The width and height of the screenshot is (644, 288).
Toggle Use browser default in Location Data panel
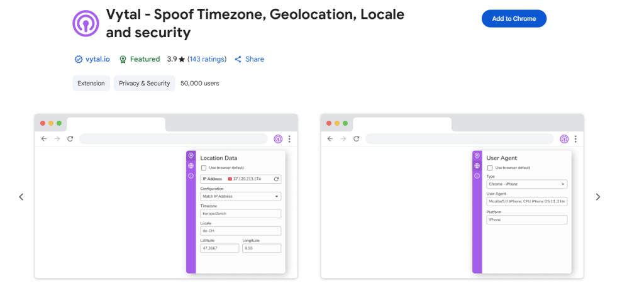203,168
